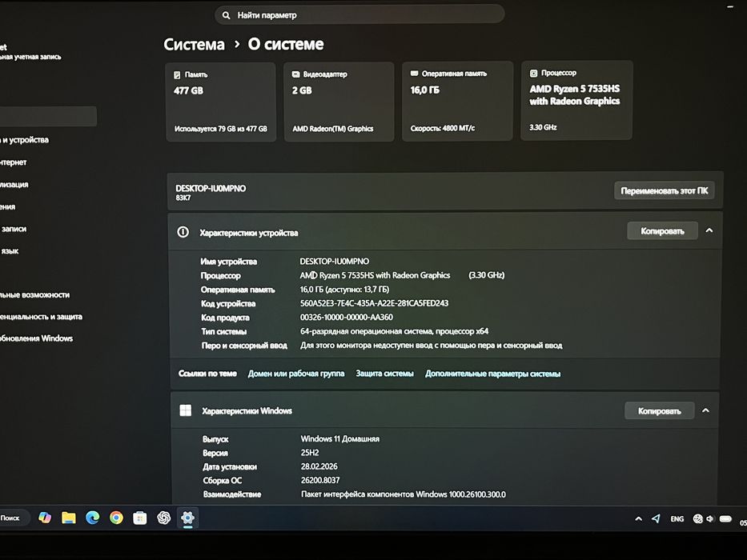
Task: Collapse the Характеристики Windows section
Action: point(705,410)
